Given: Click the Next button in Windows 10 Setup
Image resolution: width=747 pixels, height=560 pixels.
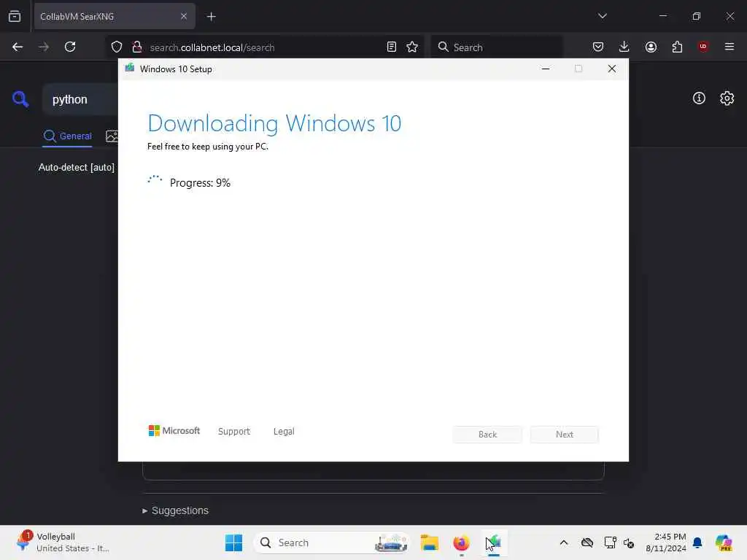Looking at the screenshot, I should coord(565,435).
